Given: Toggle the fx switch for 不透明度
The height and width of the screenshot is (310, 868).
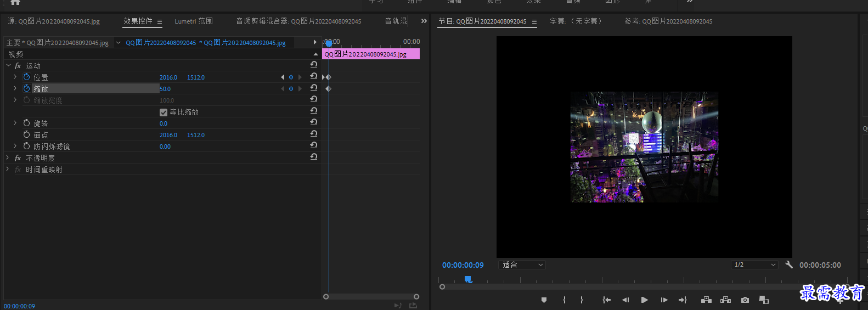Looking at the screenshot, I should coord(18,158).
